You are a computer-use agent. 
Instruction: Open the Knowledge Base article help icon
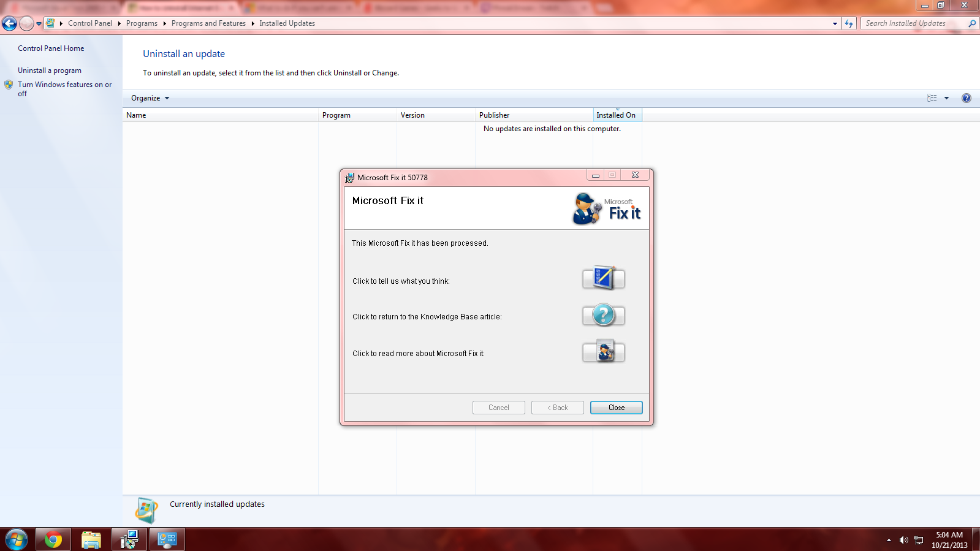603,315
